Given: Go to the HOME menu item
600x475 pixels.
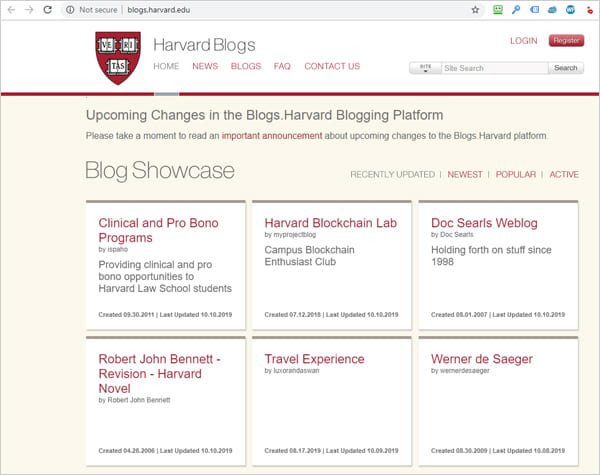Looking at the screenshot, I should (166, 66).
